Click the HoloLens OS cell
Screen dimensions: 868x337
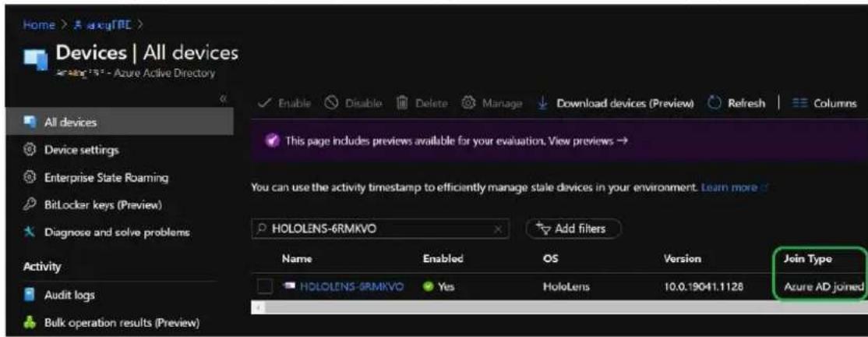tap(563, 286)
